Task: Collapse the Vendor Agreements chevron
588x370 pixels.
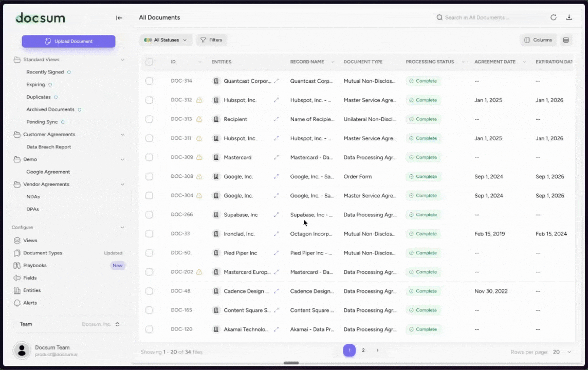Action: pyautogui.click(x=122, y=184)
